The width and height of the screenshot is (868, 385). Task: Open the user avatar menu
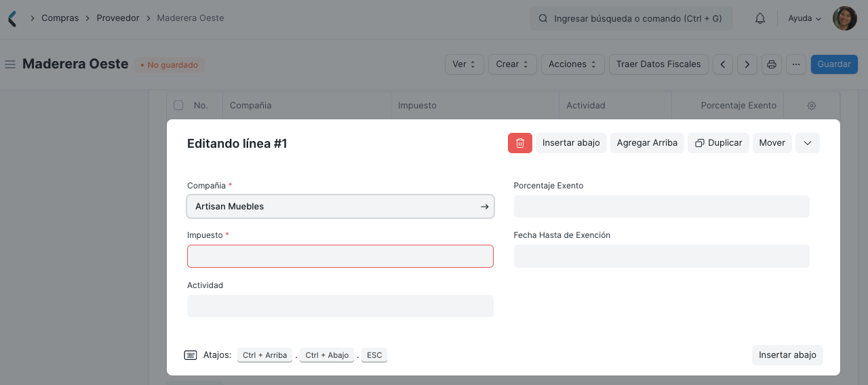(x=844, y=18)
